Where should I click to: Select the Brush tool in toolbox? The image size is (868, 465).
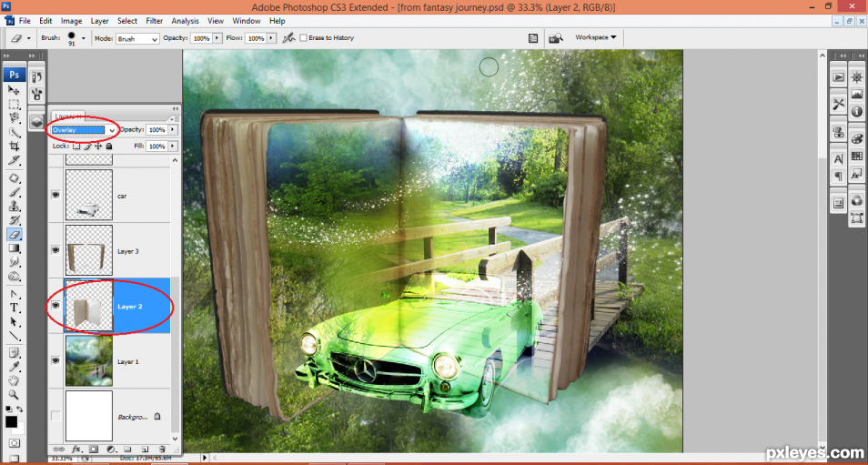coord(14,192)
